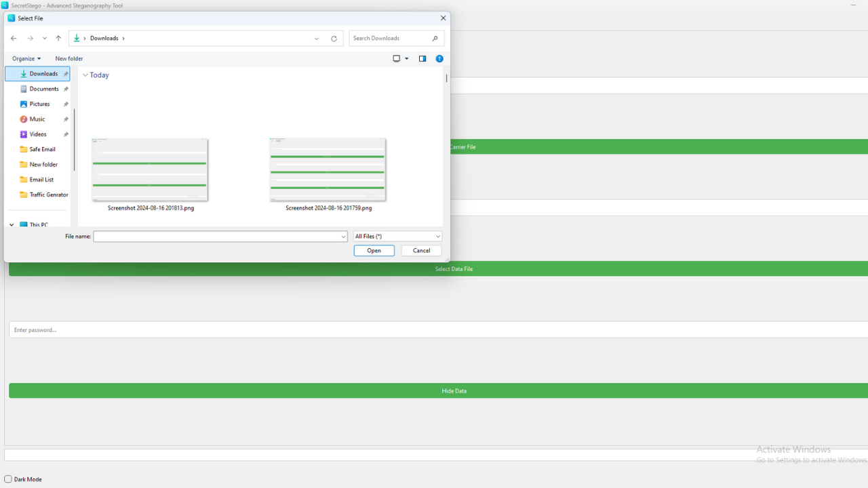Unpin the Documents folder pin
The width and height of the screenshot is (868, 488).
coord(65,89)
